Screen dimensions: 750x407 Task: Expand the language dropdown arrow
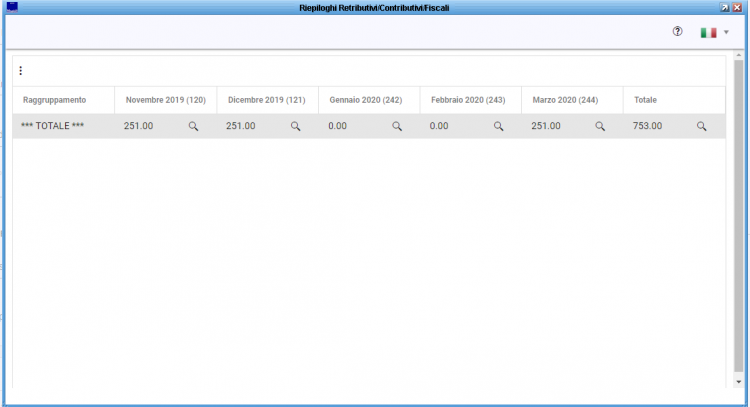coord(726,33)
